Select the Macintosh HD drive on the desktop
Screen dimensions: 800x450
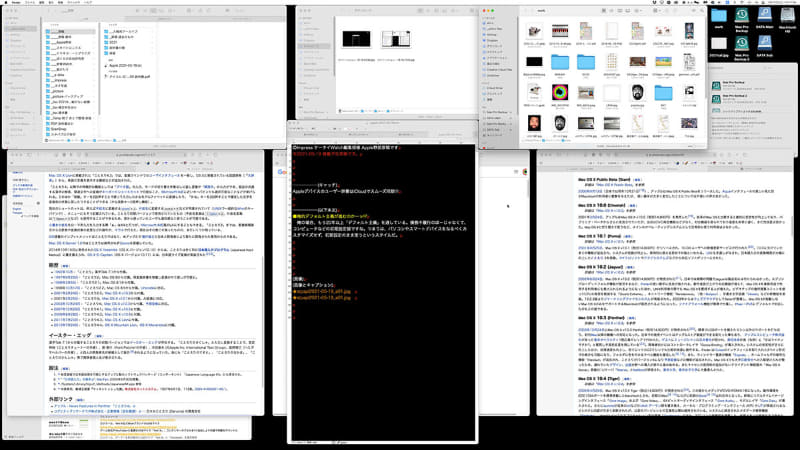pyautogui.click(x=787, y=17)
